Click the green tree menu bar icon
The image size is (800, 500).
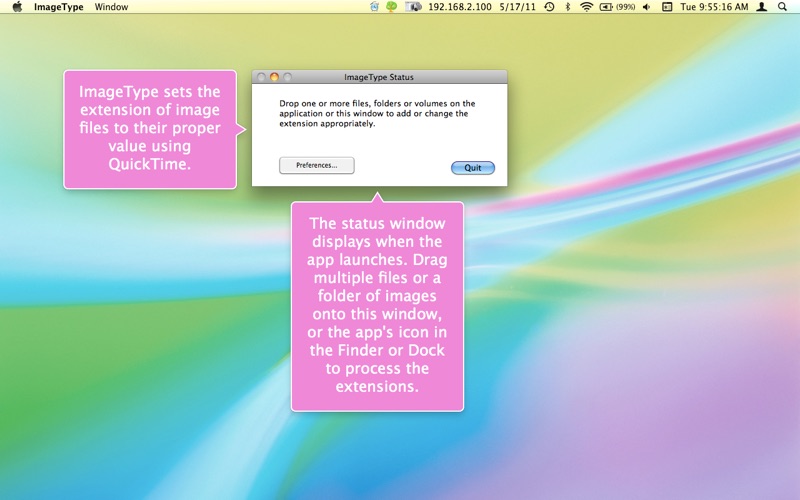click(x=392, y=7)
